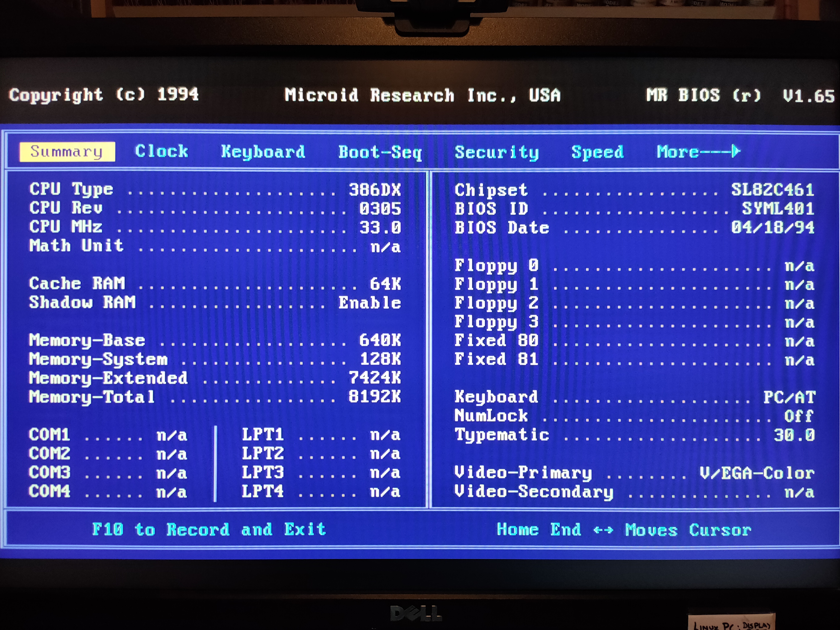Image resolution: width=840 pixels, height=630 pixels.
Task: Click the COM1 port entry
Action: coord(50,435)
